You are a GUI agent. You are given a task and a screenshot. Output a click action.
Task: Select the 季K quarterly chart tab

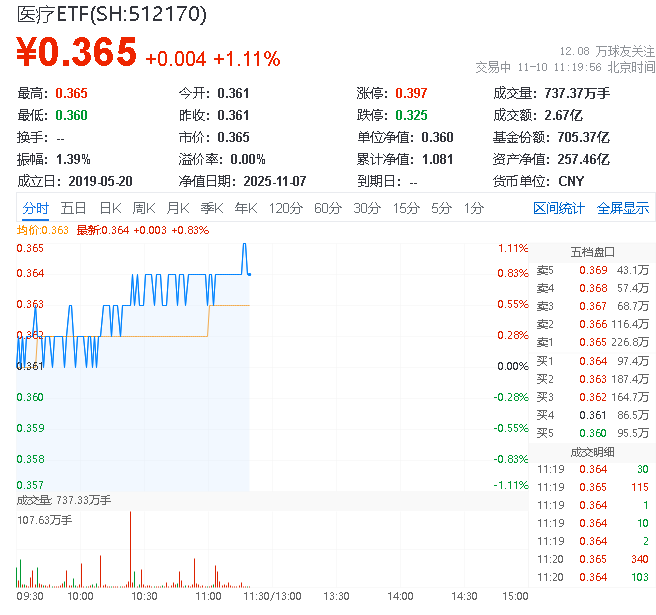(211, 208)
